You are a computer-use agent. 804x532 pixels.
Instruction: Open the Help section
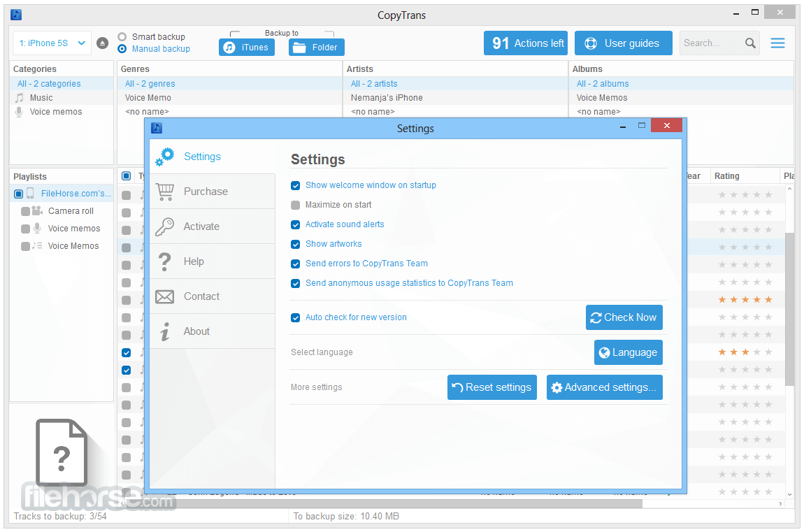click(x=213, y=261)
